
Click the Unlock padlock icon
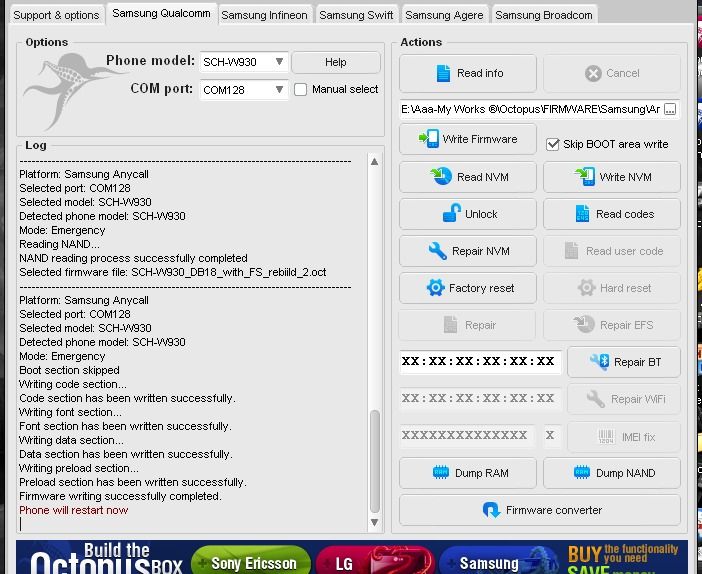pos(451,213)
